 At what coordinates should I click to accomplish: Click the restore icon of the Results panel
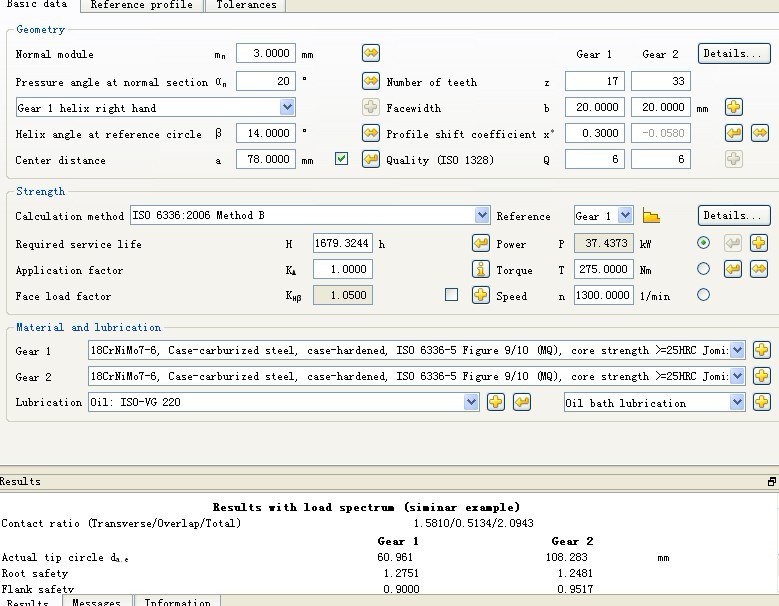pyautogui.click(x=772, y=481)
